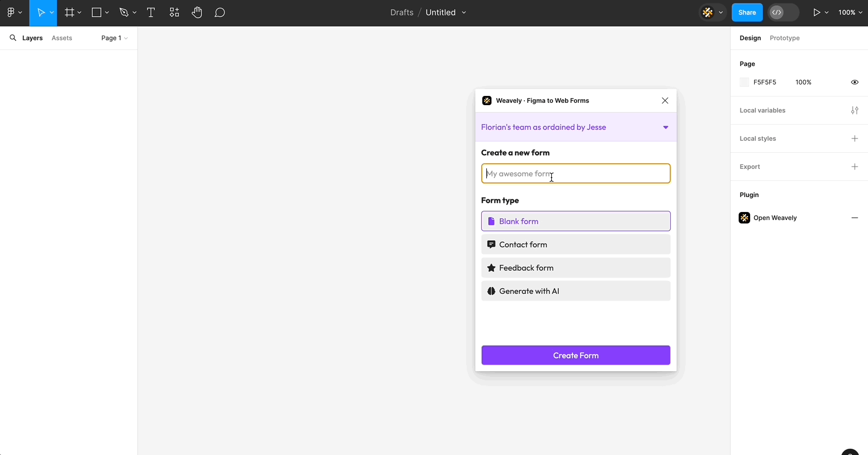Image resolution: width=868 pixels, height=455 pixels.
Task: Switch to the Prototype tab
Action: [x=785, y=38]
